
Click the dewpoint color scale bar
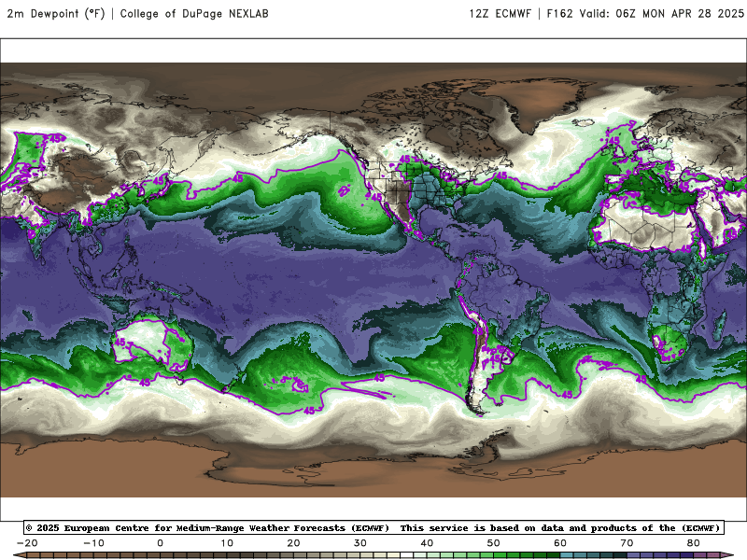coord(373,555)
